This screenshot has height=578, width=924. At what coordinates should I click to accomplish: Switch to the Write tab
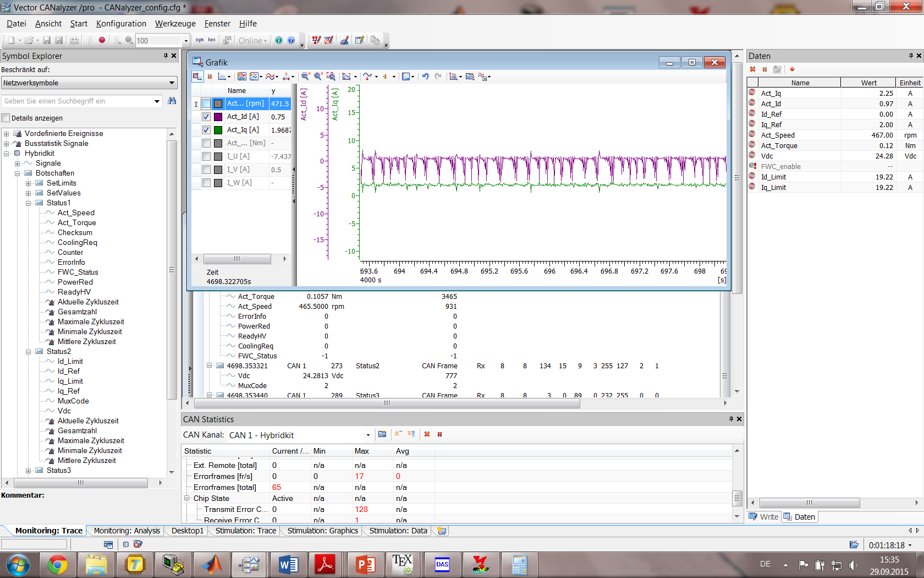pyautogui.click(x=764, y=516)
